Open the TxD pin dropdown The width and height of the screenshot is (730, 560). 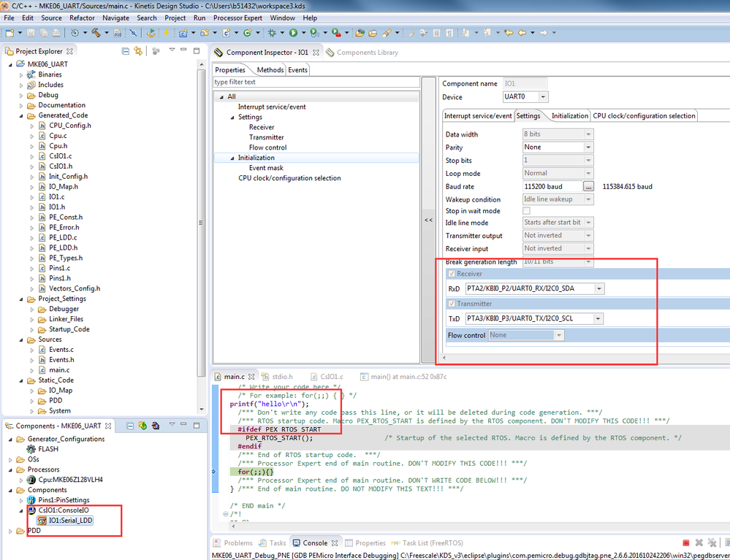tap(598, 318)
